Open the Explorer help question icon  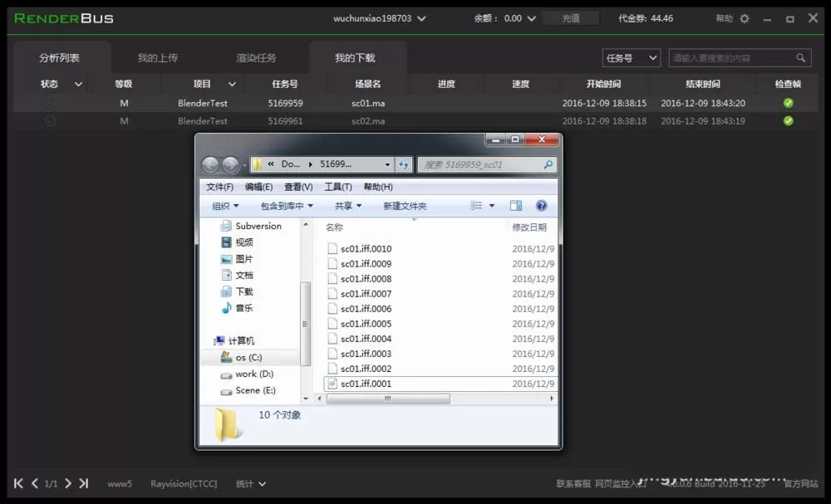pyautogui.click(x=541, y=205)
